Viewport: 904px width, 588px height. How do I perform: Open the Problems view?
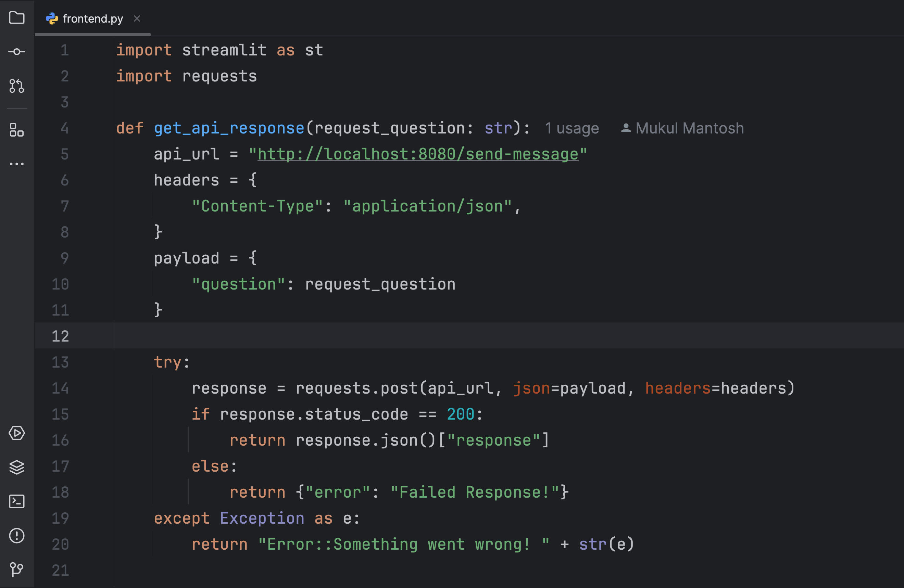click(17, 536)
